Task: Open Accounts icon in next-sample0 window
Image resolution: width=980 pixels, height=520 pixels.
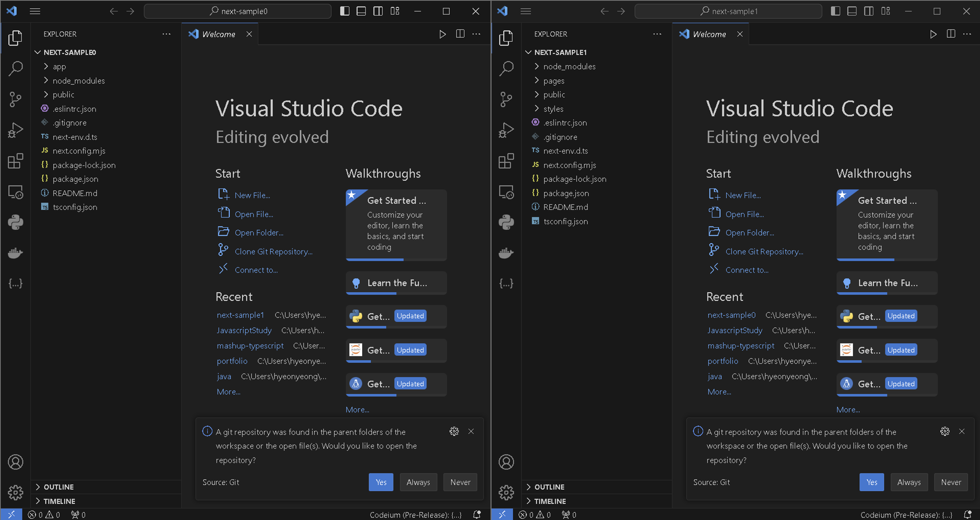Action: click(x=16, y=462)
